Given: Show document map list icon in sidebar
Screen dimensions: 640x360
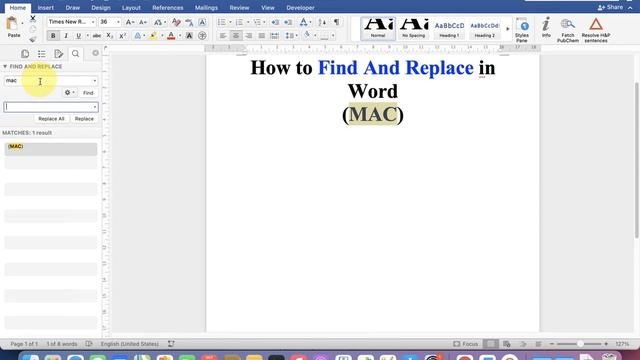Looking at the screenshot, I should [42, 54].
